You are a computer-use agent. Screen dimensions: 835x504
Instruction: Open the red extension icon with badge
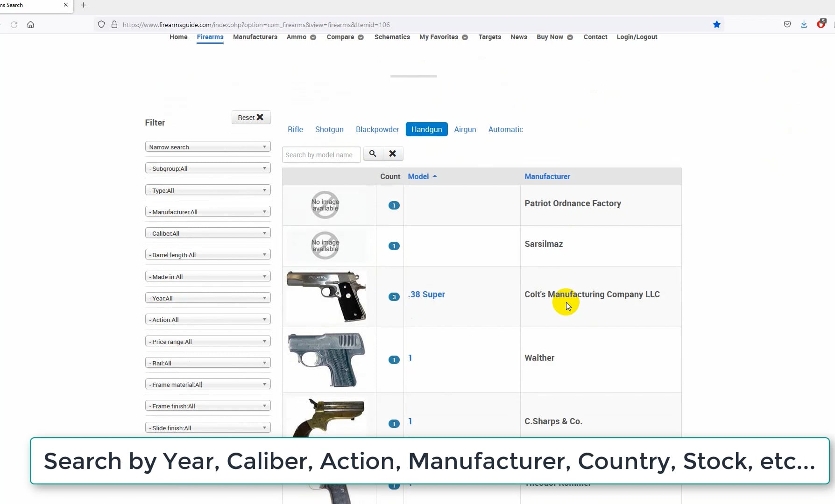[821, 24]
